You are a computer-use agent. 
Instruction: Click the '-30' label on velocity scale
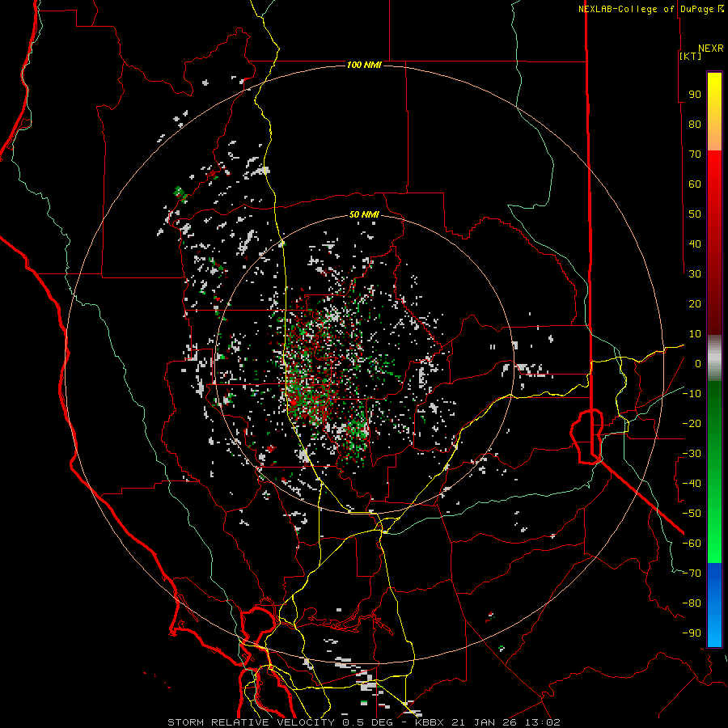(692, 454)
